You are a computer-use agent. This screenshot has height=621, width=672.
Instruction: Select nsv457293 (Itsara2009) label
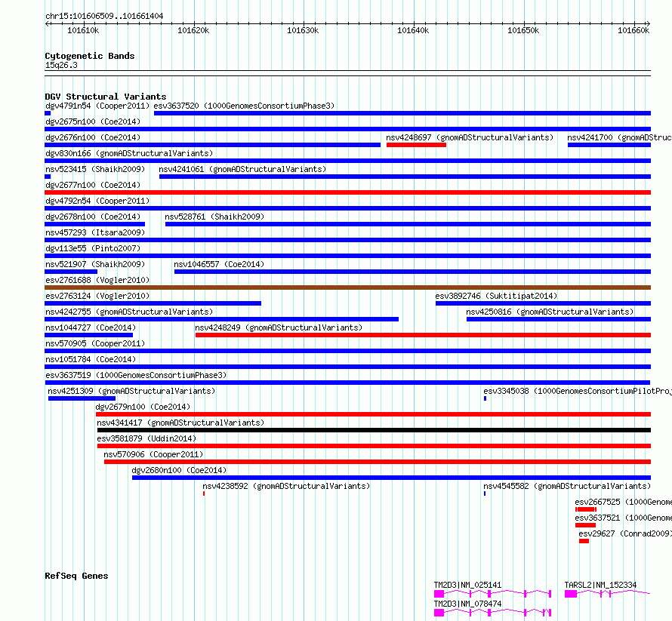point(95,232)
